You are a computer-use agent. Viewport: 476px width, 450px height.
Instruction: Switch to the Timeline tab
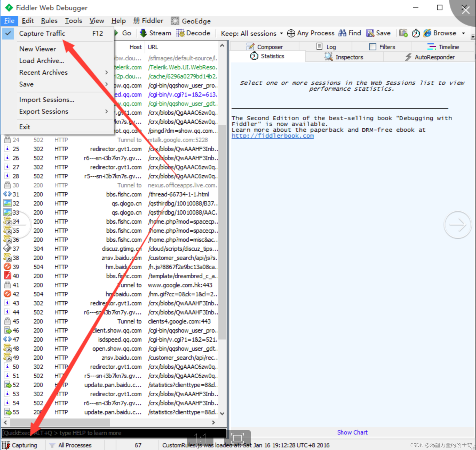click(443, 47)
